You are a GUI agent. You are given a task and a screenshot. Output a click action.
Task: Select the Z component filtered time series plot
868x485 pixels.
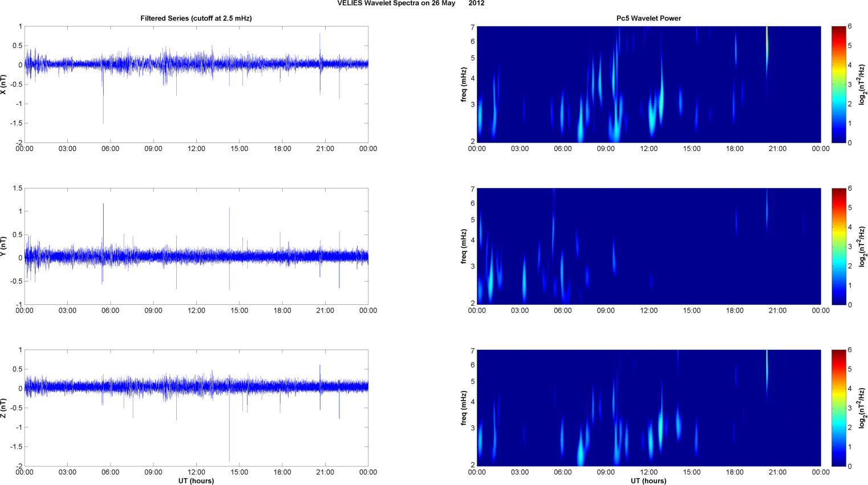tap(196, 408)
